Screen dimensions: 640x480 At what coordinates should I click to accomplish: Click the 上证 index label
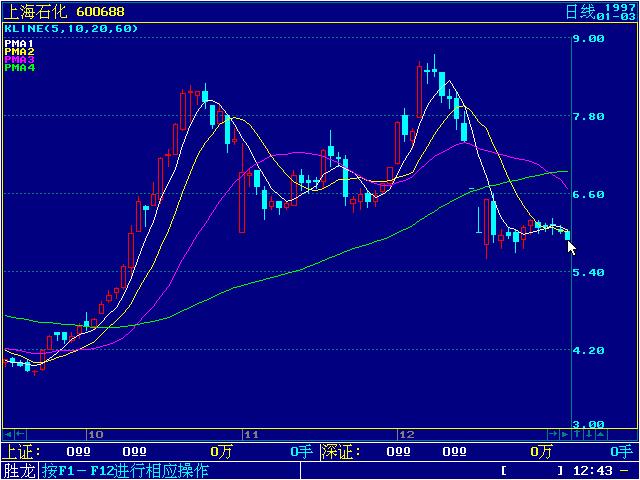coord(19,452)
